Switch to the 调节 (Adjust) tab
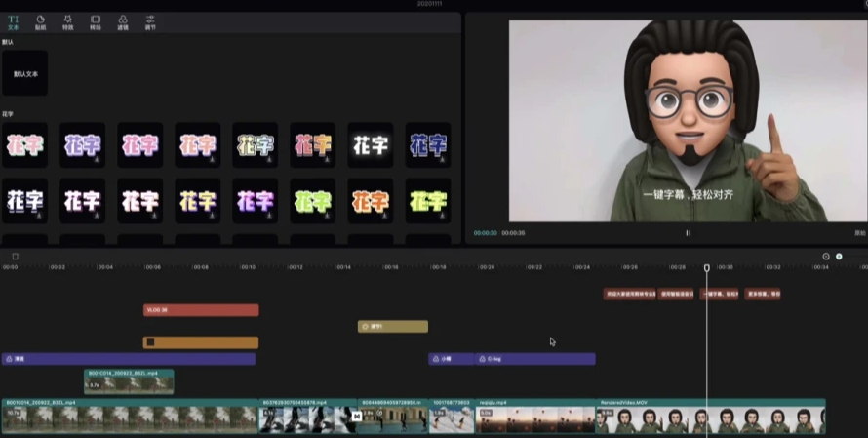This screenshot has width=868, height=438. (149, 21)
